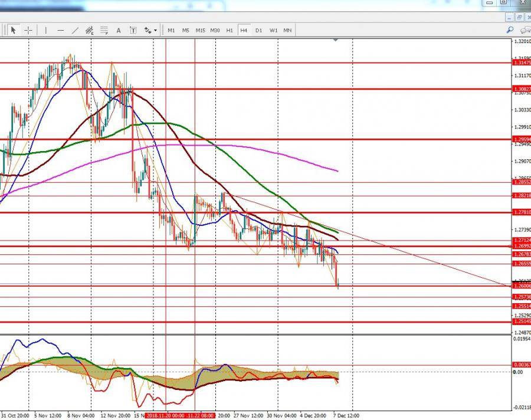
Task: Select the equidistant channel tool
Action: pyautogui.click(x=90, y=30)
